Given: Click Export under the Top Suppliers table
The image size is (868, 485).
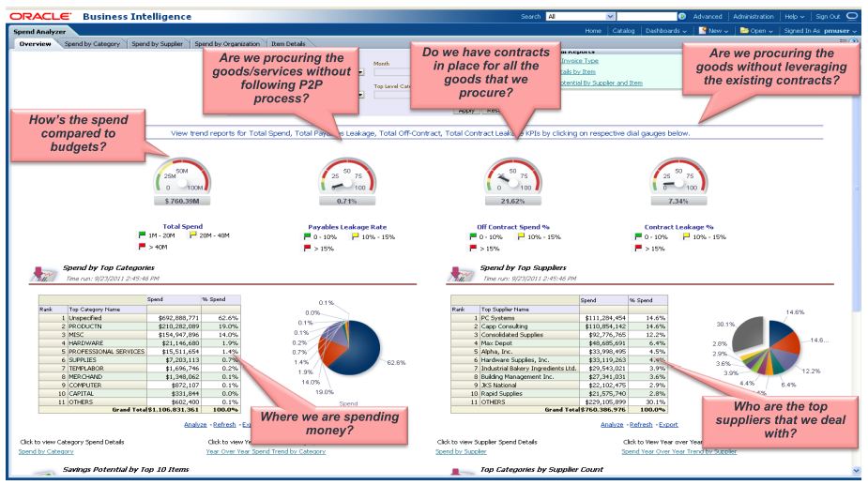Looking at the screenshot, I should (x=668, y=425).
